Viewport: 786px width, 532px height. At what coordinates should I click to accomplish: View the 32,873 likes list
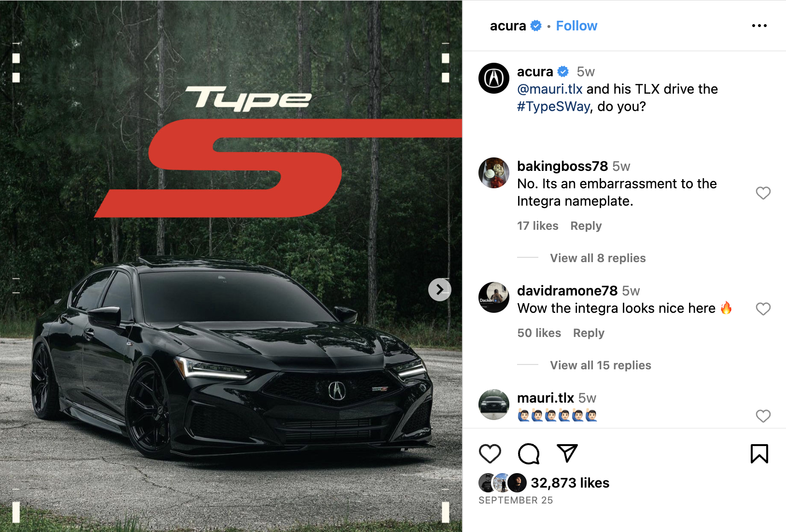point(570,483)
